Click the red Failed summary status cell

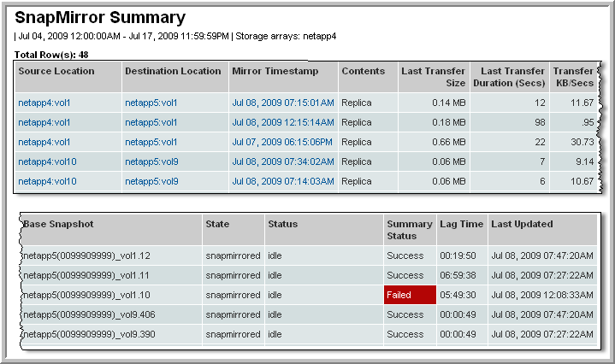[409, 295]
